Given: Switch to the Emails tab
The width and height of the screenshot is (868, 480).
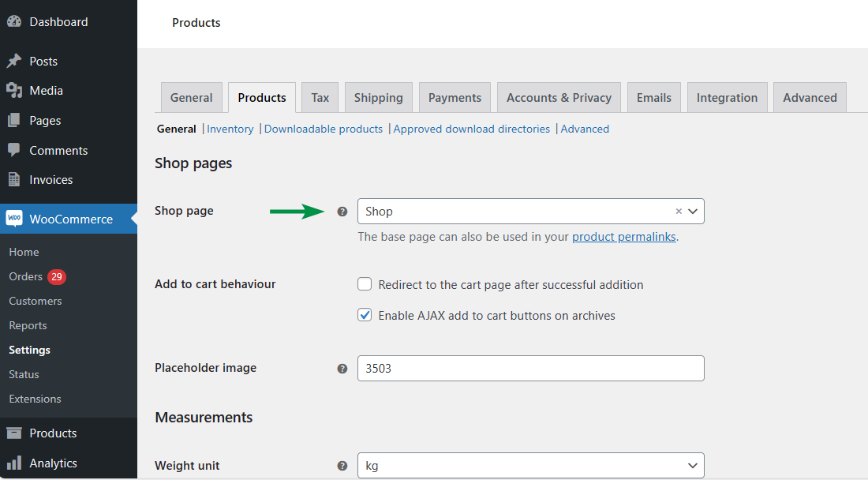Looking at the screenshot, I should click(654, 97).
